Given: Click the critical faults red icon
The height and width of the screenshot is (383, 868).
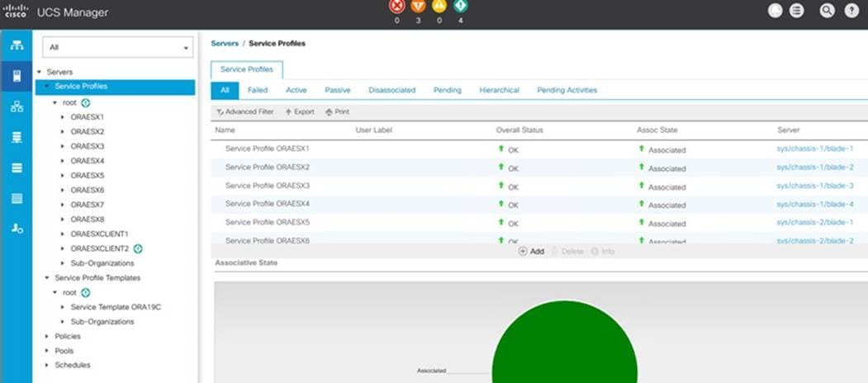Looking at the screenshot, I should pyautogui.click(x=397, y=7).
